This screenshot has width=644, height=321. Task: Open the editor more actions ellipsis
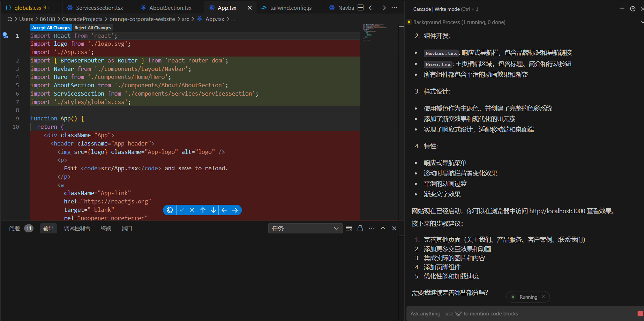pos(394,8)
